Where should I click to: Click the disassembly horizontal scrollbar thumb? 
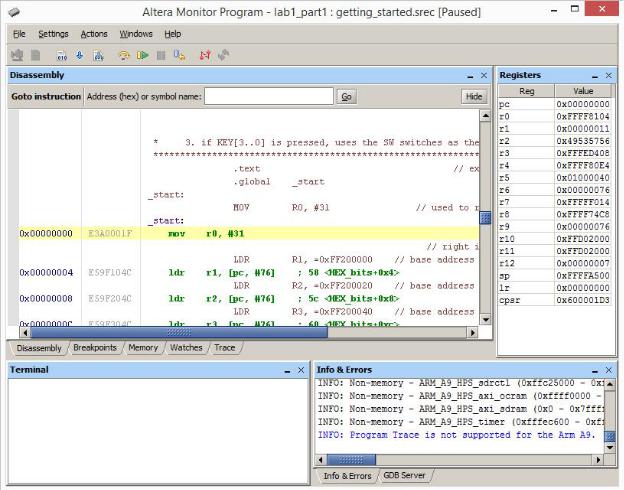click(x=179, y=332)
